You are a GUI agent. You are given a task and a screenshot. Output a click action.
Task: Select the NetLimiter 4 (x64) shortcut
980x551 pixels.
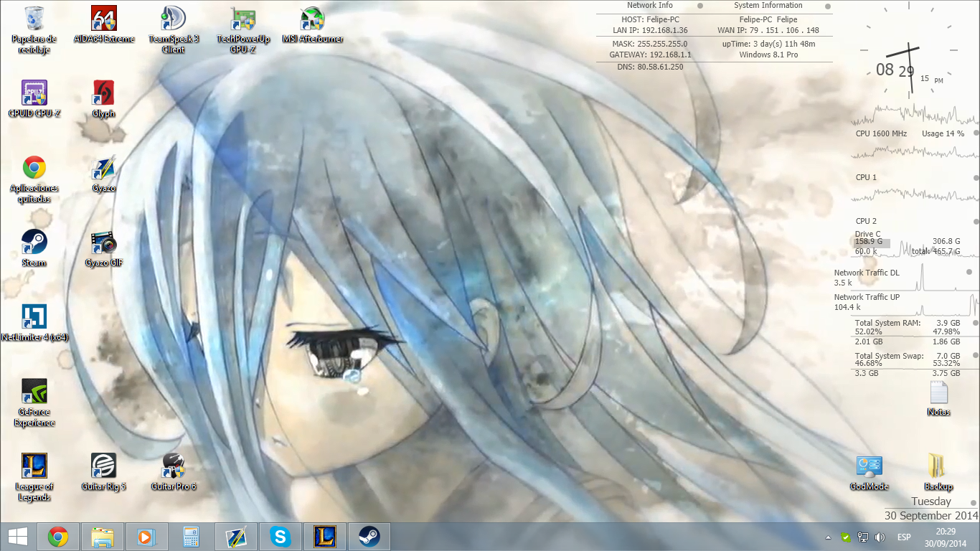(x=34, y=323)
